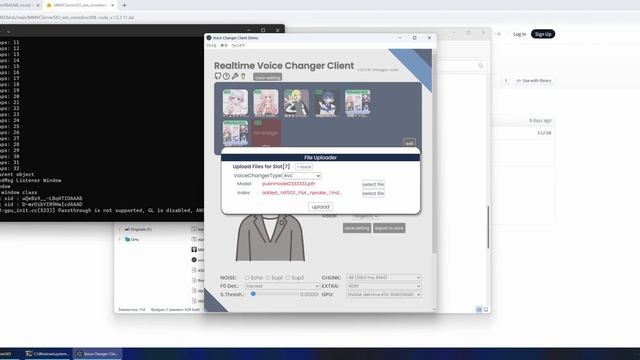Toggle the Sup1 noise checkbox
The width and height of the screenshot is (640, 360).
pos(268,278)
